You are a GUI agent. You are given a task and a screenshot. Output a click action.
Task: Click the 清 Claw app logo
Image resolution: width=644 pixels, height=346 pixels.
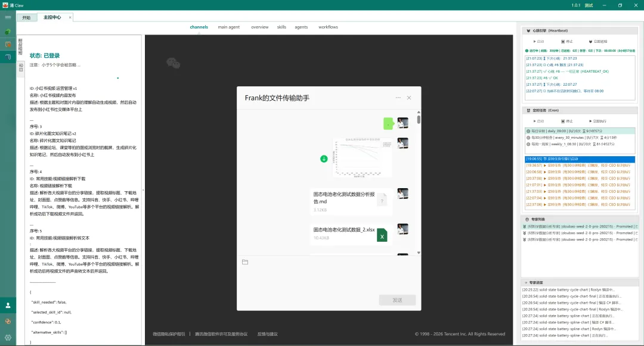pyautogui.click(x=5, y=5)
